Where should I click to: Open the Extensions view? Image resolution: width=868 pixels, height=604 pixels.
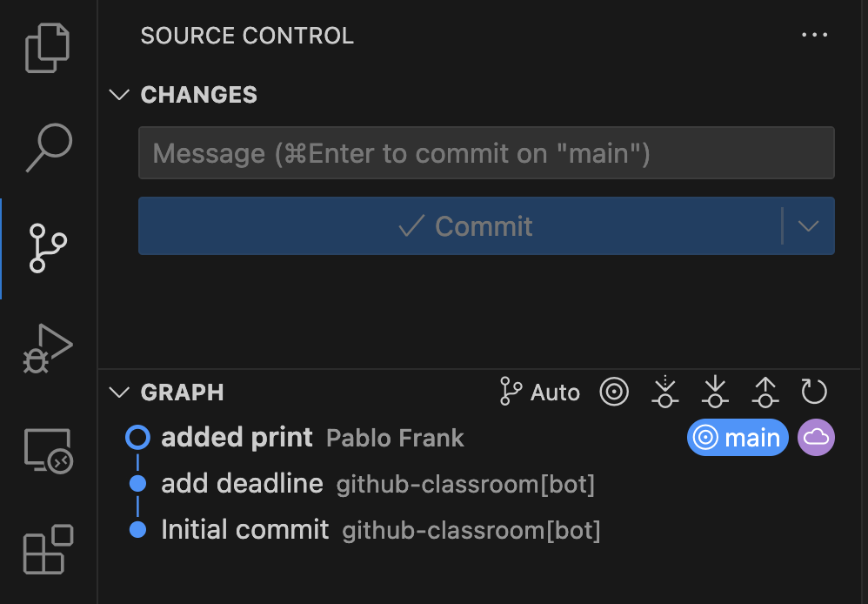click(x=48, y=549)
